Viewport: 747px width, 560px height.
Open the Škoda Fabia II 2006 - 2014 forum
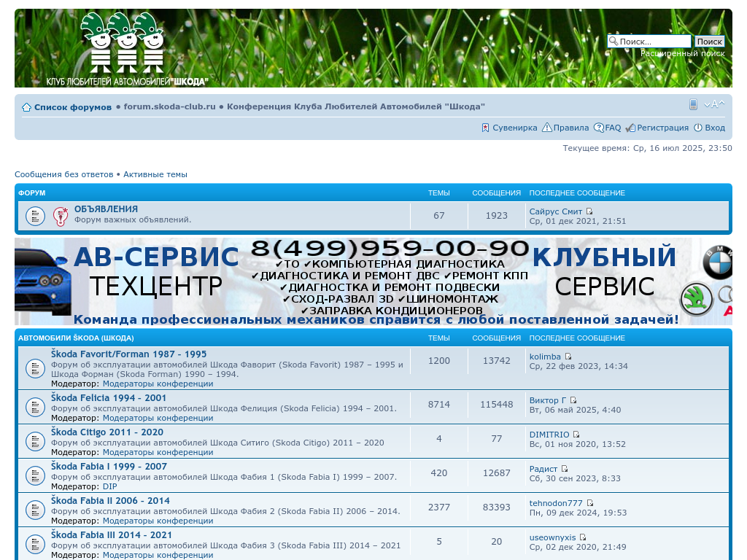point(110,501)
